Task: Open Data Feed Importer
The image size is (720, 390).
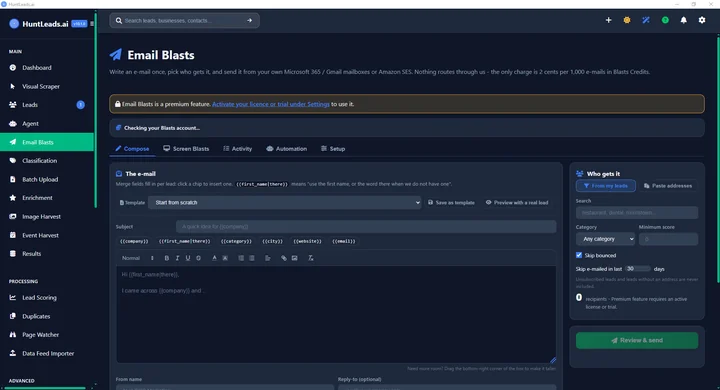Action: (x=47, y=354)
